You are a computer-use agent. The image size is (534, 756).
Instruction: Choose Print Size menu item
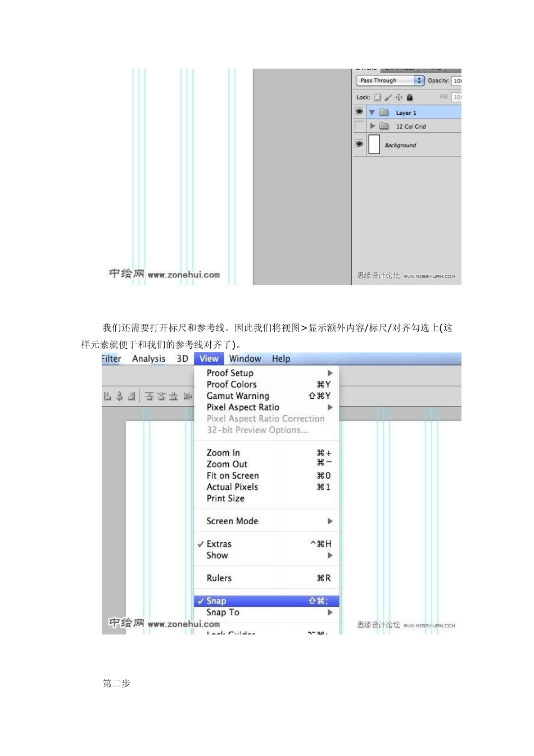tap(266, 498)
